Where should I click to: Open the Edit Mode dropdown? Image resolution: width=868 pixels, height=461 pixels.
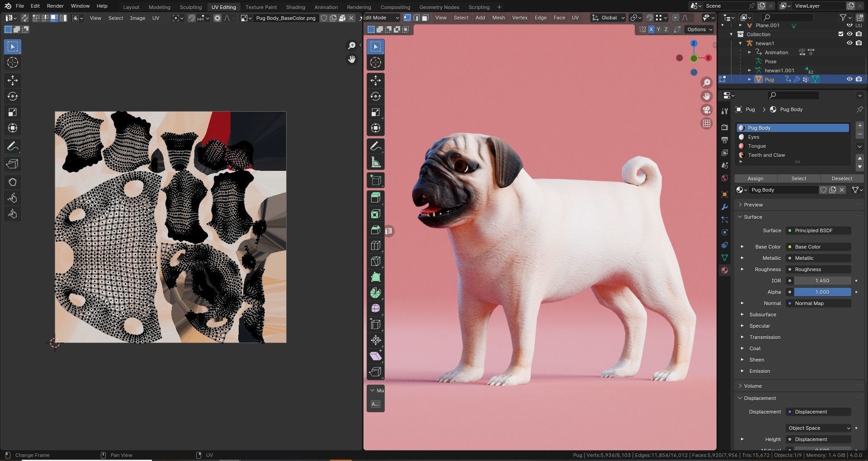pyautogui.click(x=382, y=18)
